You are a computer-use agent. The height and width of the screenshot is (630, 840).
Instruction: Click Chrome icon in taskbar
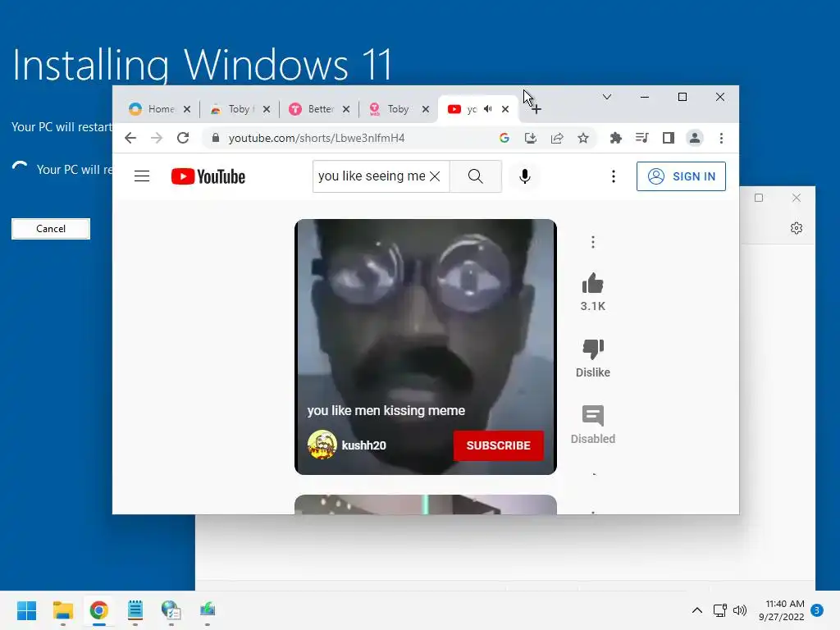coord(99,610)
